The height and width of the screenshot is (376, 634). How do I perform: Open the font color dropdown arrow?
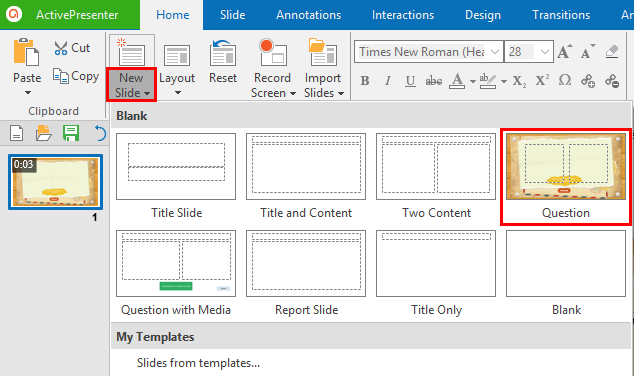pos(472,81)
